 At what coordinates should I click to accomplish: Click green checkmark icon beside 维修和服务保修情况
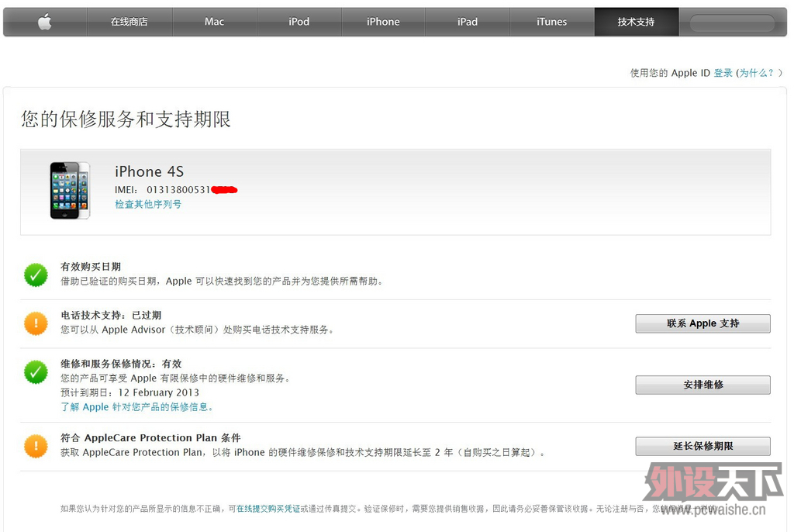[x=36, y=372]
